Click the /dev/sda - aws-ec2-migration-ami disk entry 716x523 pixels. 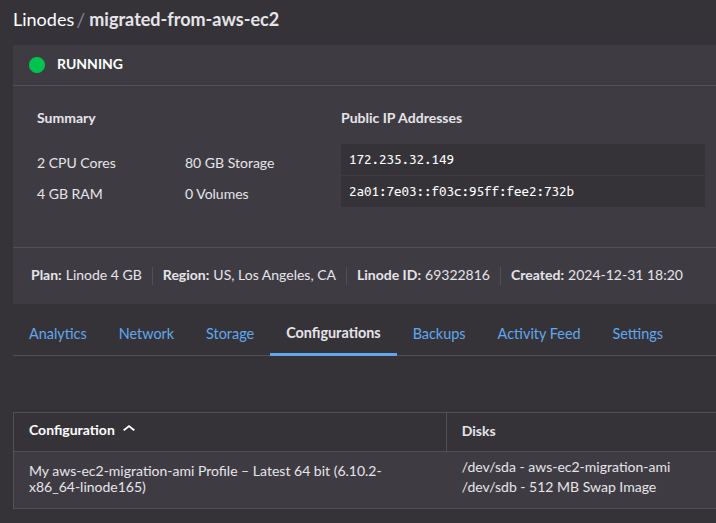[x=566, y=467]
